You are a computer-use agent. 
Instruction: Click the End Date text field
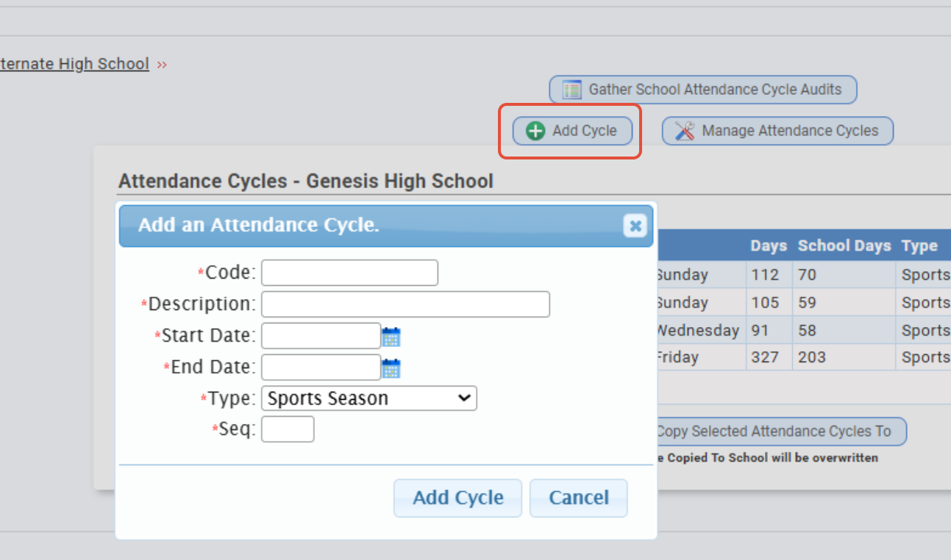coord(321,367)
